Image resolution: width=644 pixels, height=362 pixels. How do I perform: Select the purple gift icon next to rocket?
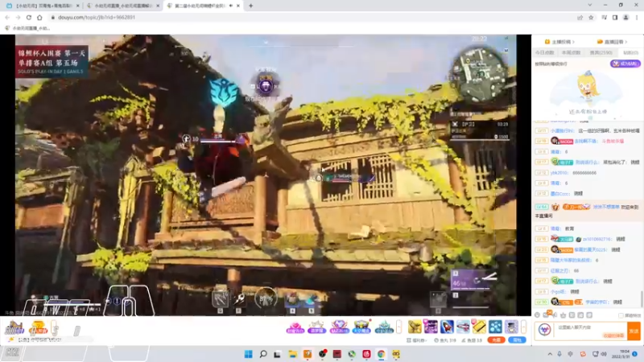coord(431,327)
